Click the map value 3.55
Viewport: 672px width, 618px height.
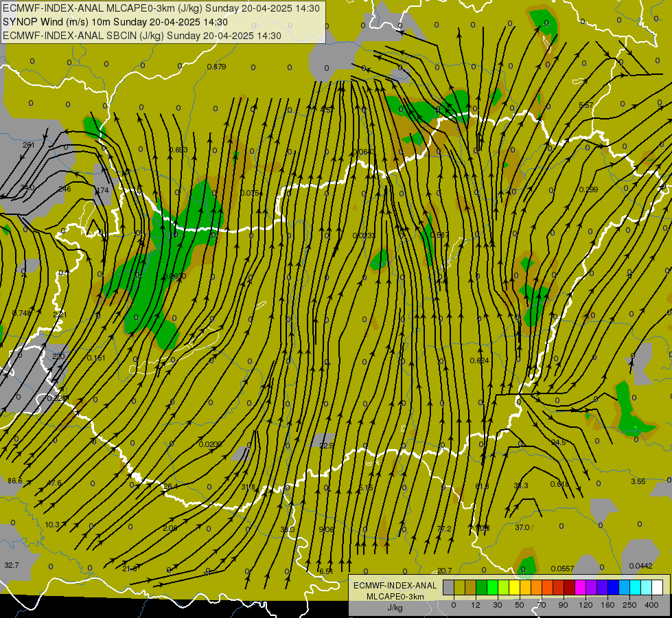(x=638, y=481)
